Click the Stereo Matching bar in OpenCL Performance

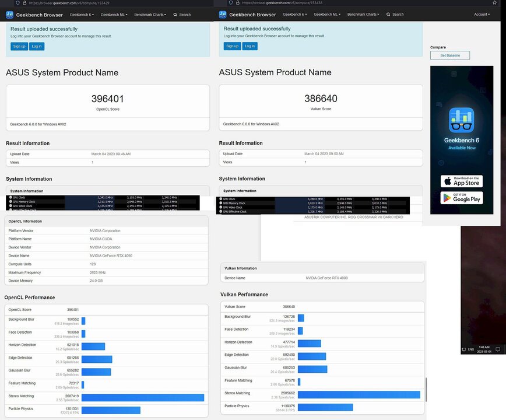tap(143, 397)
